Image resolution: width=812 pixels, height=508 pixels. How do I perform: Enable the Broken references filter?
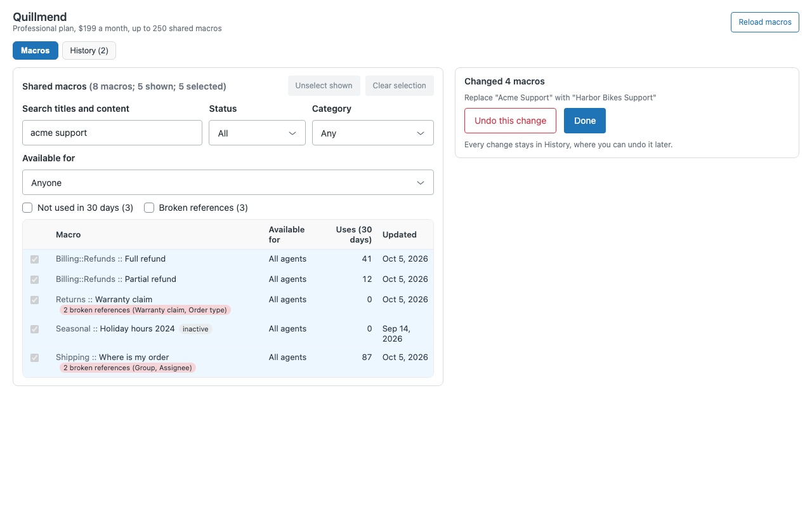(x=149, y=208)
